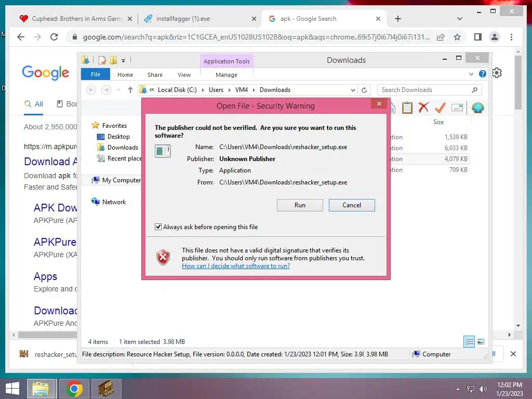Image resolution: width=532 pixels, height=399 pixels.
Task: Open Downloads in navigation pane
Action: 123,148
